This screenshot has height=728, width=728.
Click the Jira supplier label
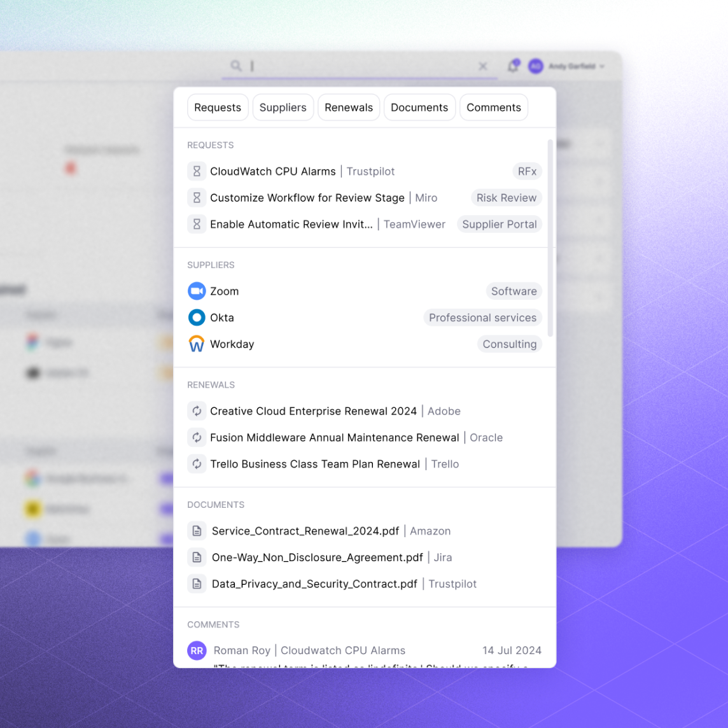[x=442, y=557]
